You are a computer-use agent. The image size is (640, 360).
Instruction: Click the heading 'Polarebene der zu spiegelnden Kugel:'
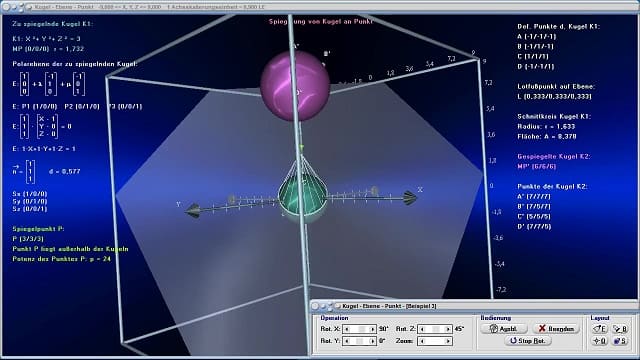click(x=75, y=64)
